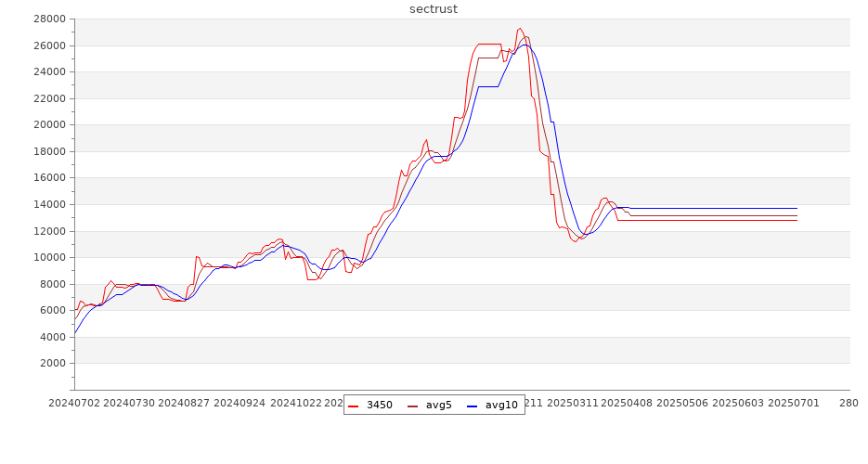Click the sectrust chart title
This screenshot has width=868, height=464.
click(434, 9)
